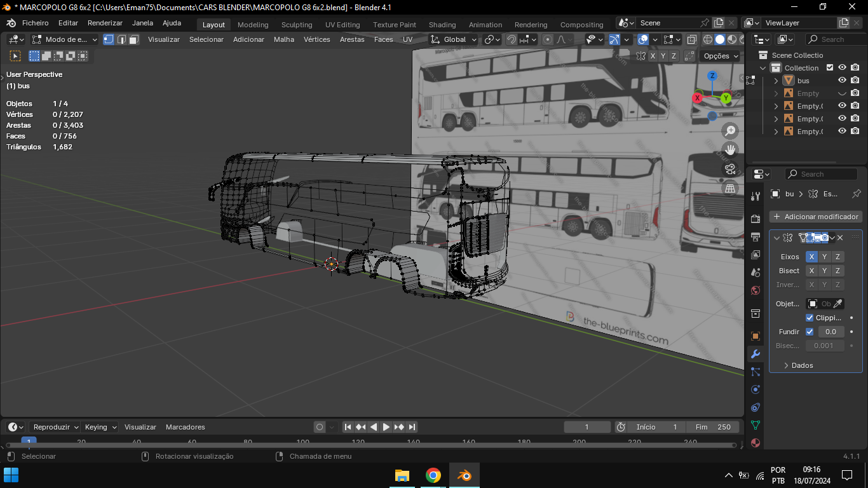868x488 pixels.
Task: Play the animation forward
Action: point(386,427)
